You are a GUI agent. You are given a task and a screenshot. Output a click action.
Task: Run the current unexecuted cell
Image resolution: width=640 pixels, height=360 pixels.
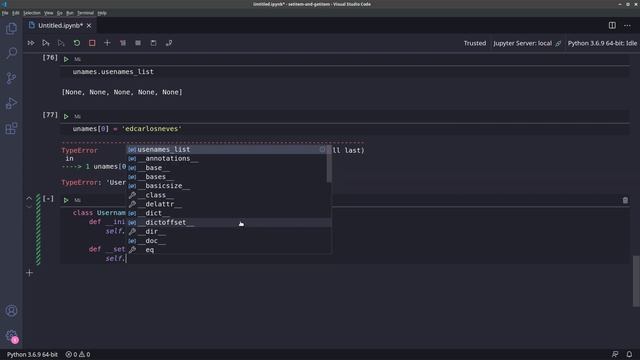coord(66,200)
